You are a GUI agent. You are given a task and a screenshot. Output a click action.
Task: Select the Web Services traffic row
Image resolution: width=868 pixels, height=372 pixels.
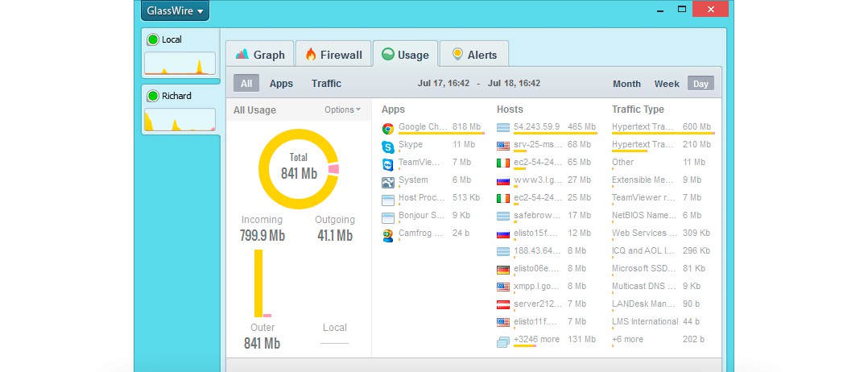point(663,234)
